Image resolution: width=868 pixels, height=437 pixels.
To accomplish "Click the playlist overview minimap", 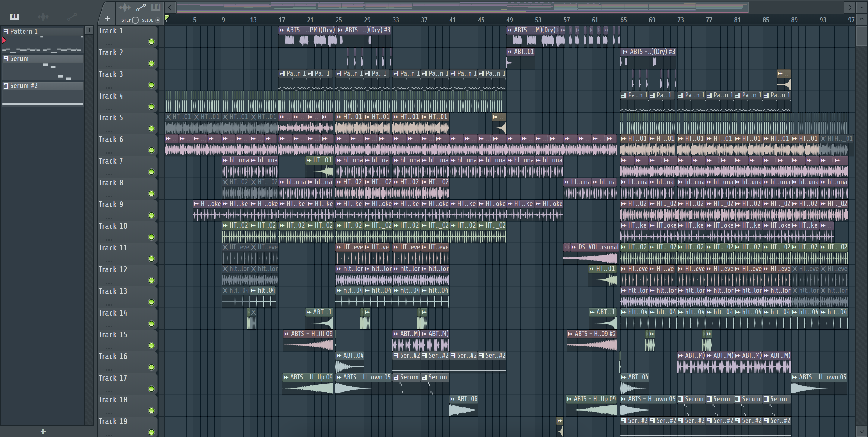I will tap(462, 7).
